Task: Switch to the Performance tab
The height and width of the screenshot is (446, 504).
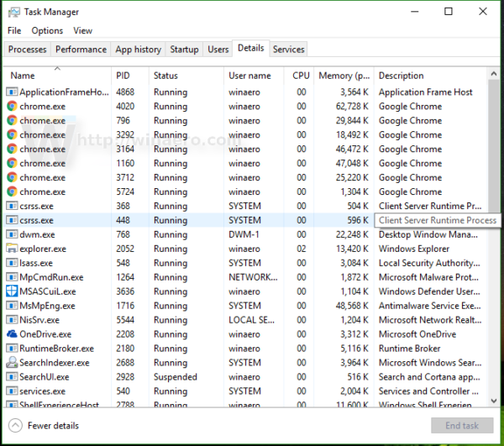Action: pos(81,50)
